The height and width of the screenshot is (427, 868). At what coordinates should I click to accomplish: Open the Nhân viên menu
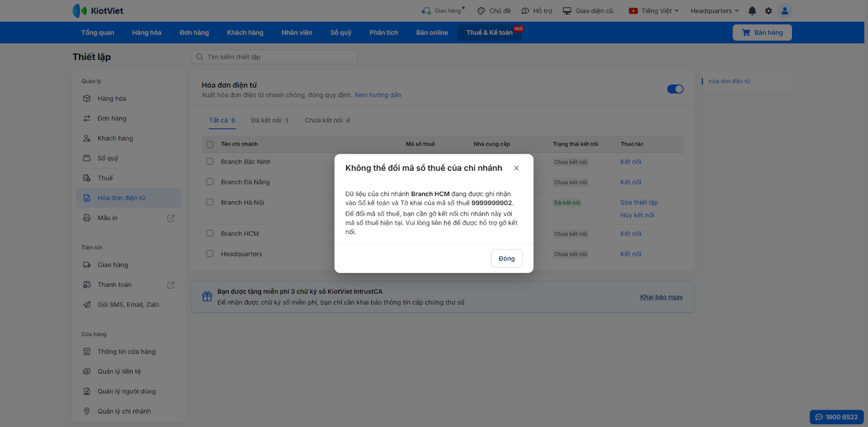tap(297, 33)
